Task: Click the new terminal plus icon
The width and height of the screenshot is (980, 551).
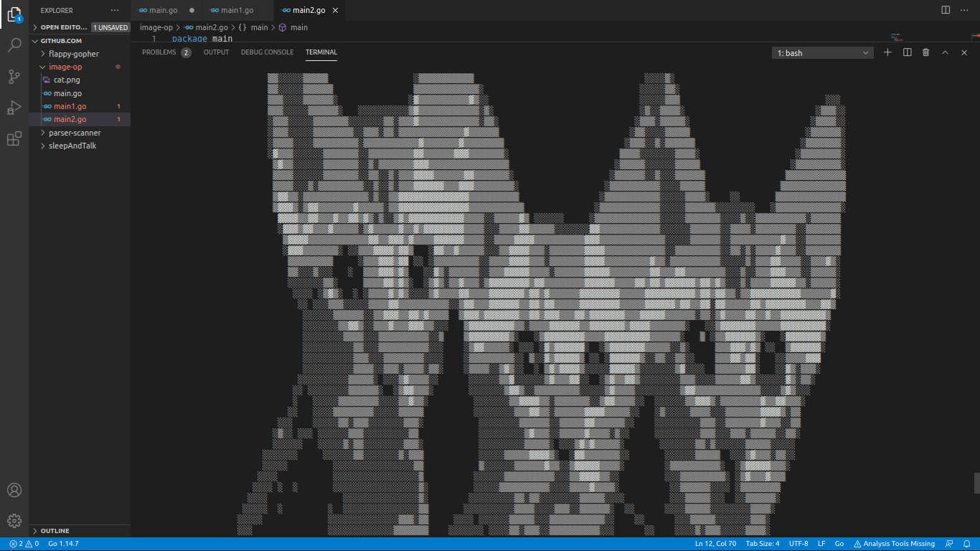Action: (887, 52)
